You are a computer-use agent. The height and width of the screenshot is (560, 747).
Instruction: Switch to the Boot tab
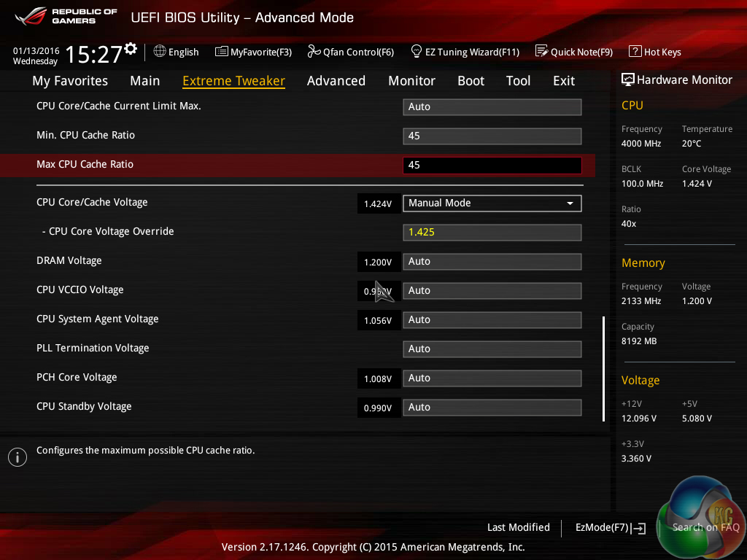(471, 81)
